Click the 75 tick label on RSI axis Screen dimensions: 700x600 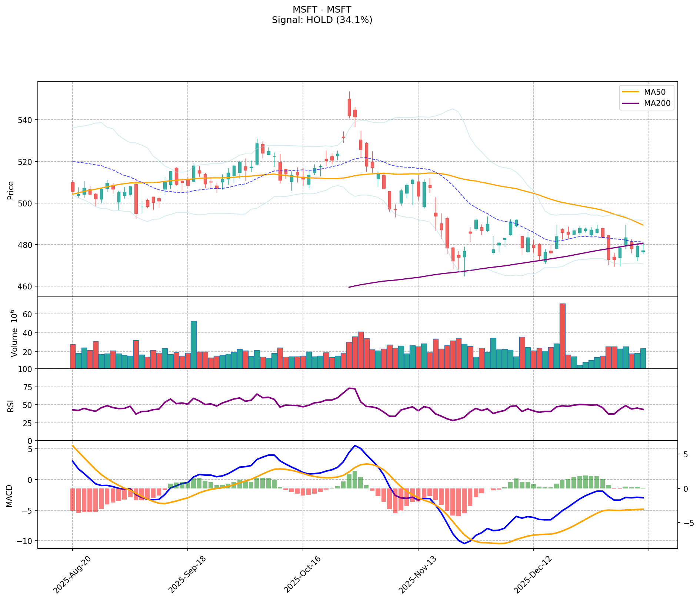[x=29, y=387]
